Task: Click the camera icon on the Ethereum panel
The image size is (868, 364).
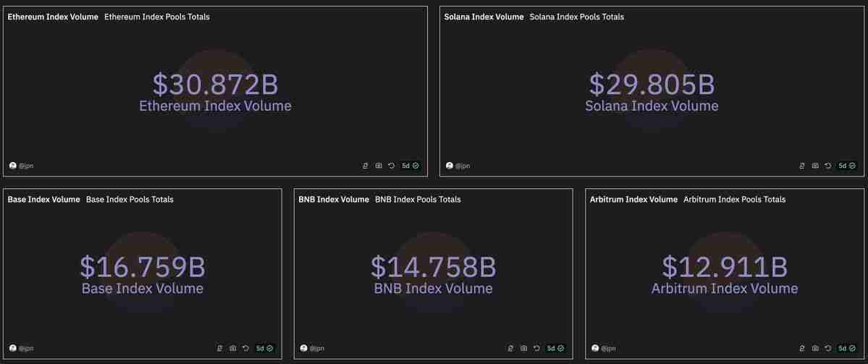Action: [379, 166]
